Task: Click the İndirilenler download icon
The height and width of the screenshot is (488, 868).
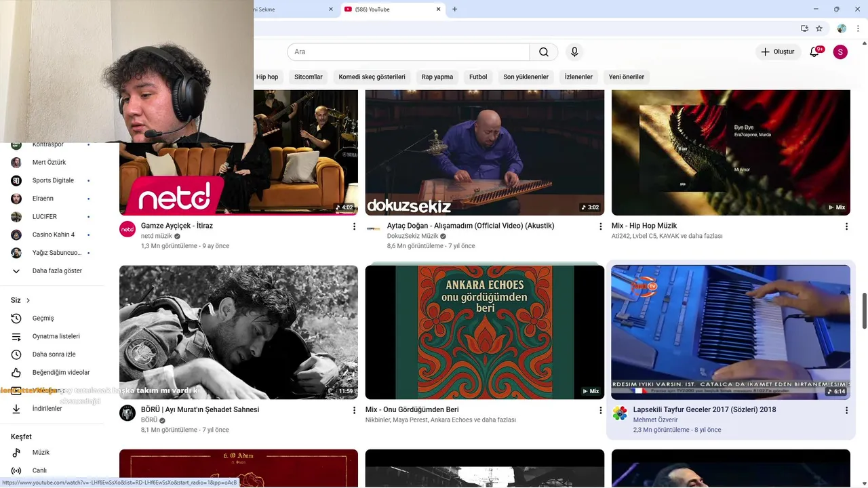Action: coord(16,409)
